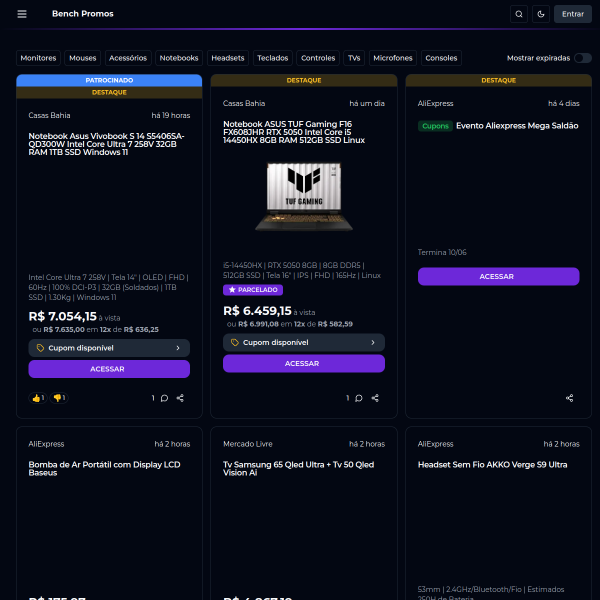This screenshot has width=600, height=600.
Task: Toggle the Mostrar expiradas switch
Action: pos(583,58)
